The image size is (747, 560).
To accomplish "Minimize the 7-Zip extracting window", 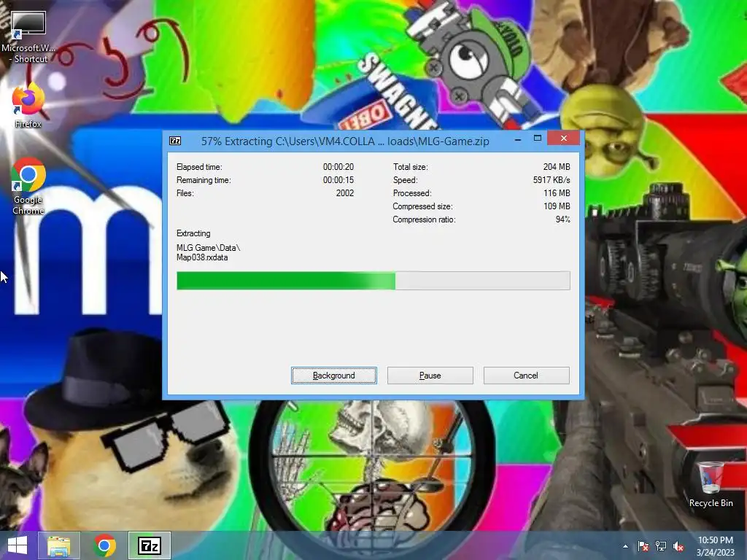I will point(518,139).
